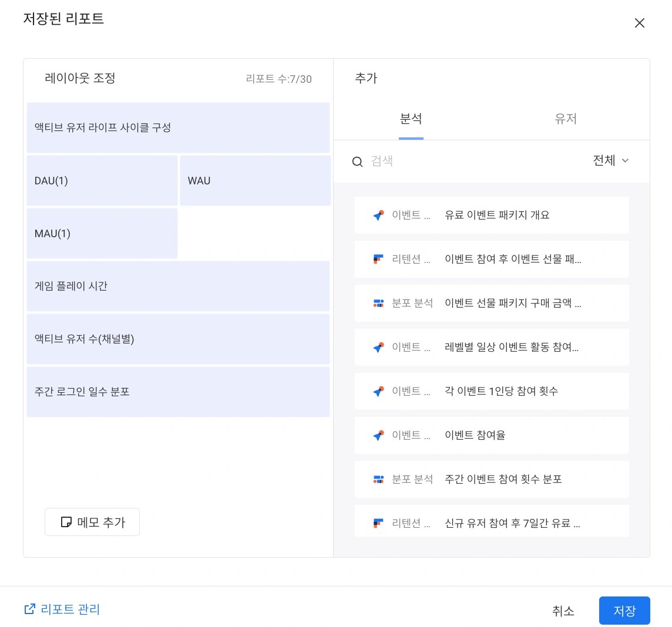The width and height of the screenshot is (672, 627).
Task: Add report 각 이벤트 1인당 참여 횟수
Action: tap(492, 391)
